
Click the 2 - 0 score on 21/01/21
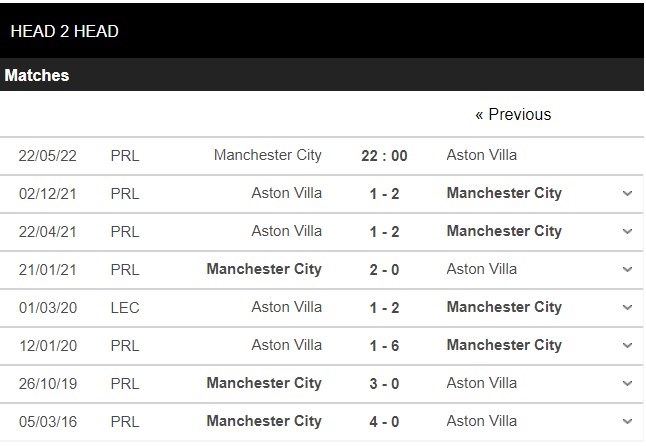pyautogui.click(x=384, y=269)
